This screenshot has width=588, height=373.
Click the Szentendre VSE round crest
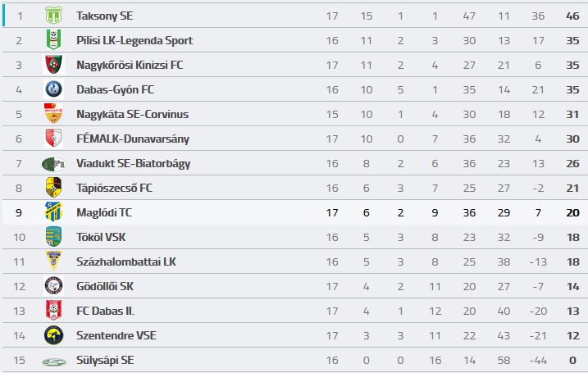53,335
